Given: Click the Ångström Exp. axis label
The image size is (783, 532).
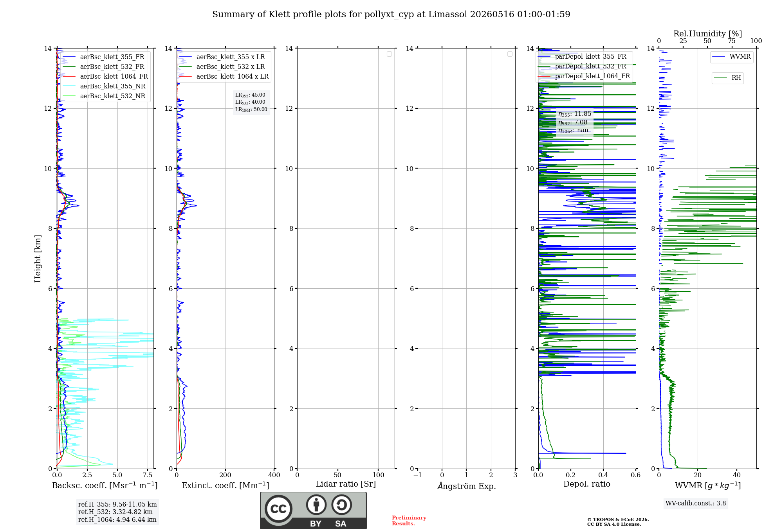Looking at the screenshot, I should [x=466, y=486].
